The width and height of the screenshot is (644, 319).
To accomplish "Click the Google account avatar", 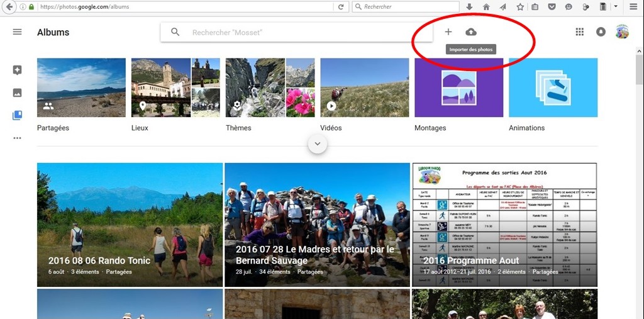I will click(x=621, y=32).
